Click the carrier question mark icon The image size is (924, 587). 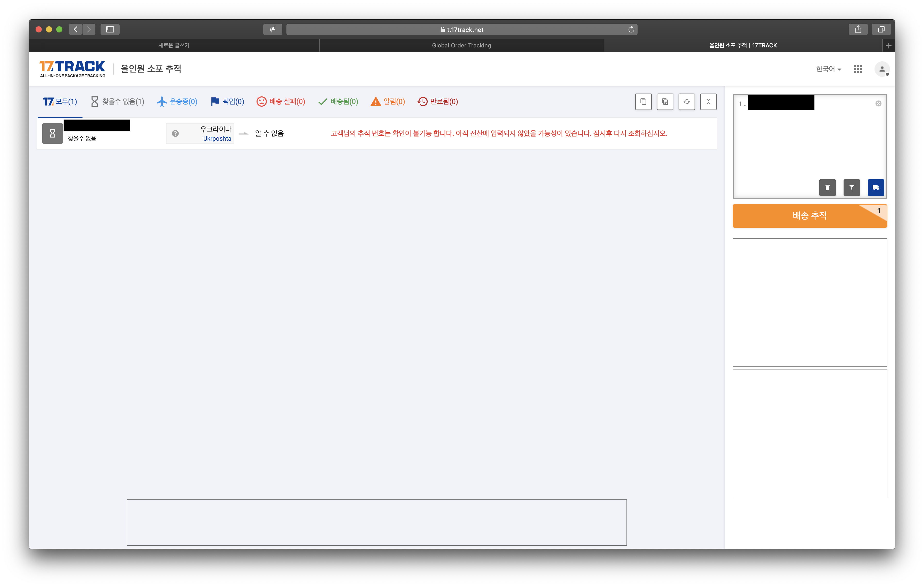(x=175, y=133)
